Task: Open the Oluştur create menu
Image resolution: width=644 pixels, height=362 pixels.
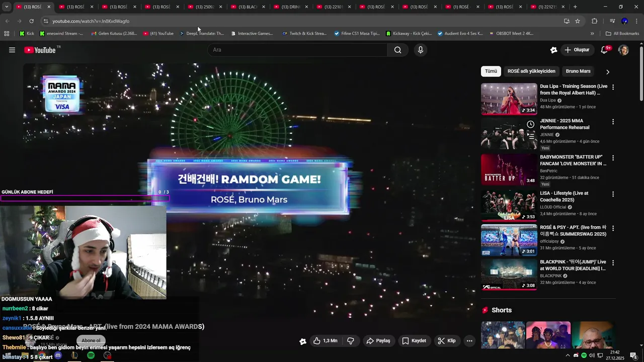Action: 578,50
